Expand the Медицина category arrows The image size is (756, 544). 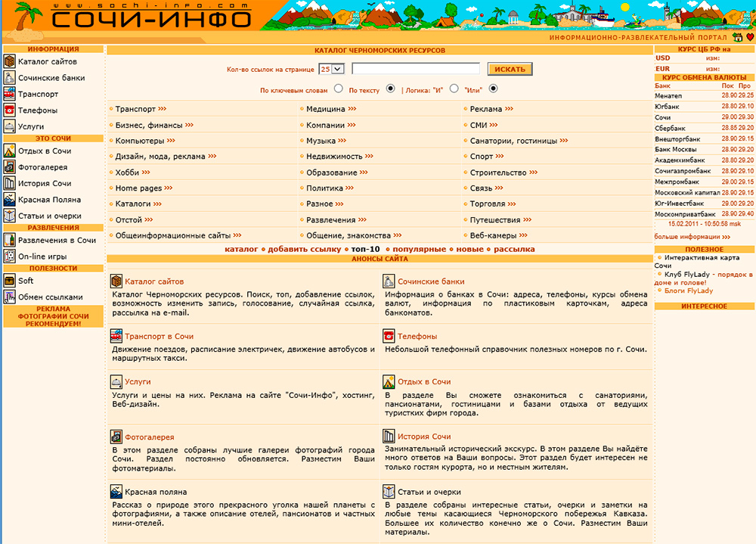[x=352, y=109]
